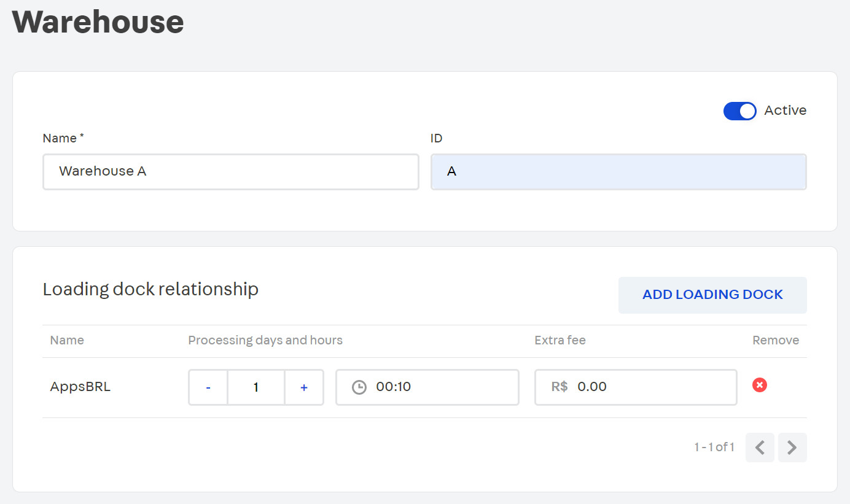Click ADD LOADING DOCK
The width and height of the screenshot is (850, 504).
coord(712,295)
